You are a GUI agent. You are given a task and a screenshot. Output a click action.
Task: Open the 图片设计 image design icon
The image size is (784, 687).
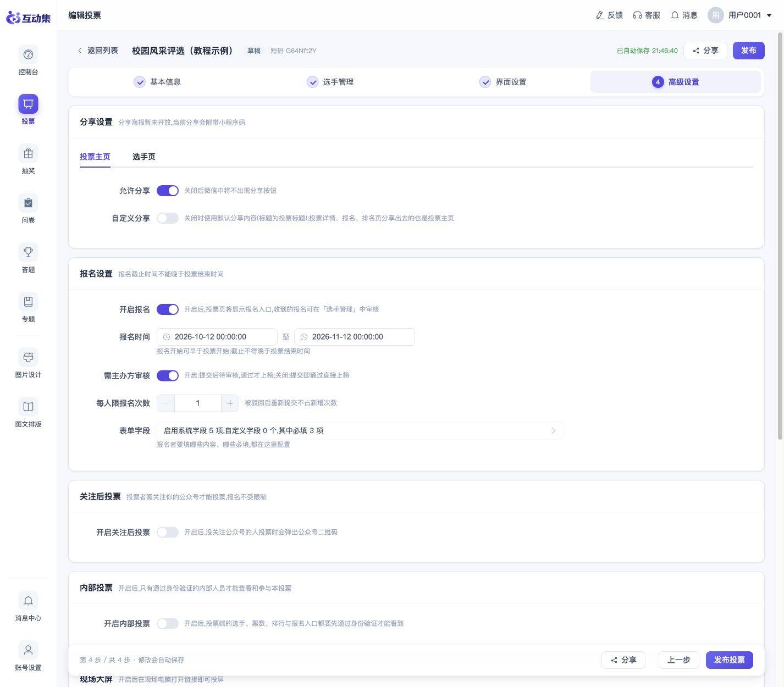(28, 357)
